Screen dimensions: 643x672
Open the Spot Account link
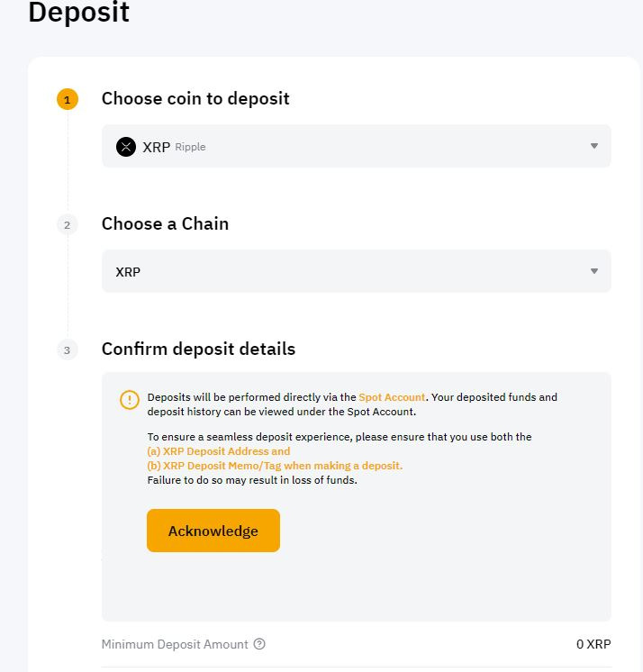pos(392,397)
